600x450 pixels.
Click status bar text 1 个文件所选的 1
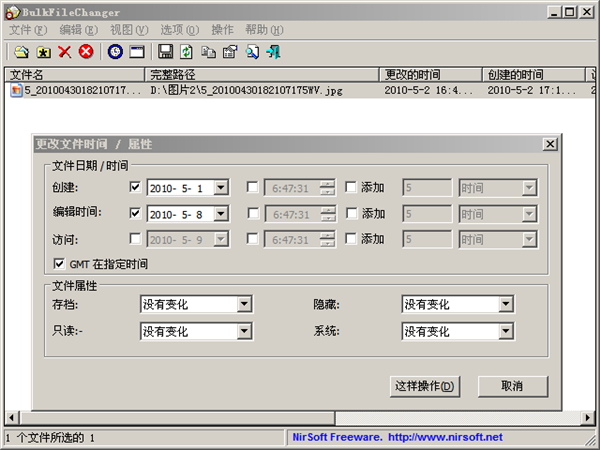[50, 437]
